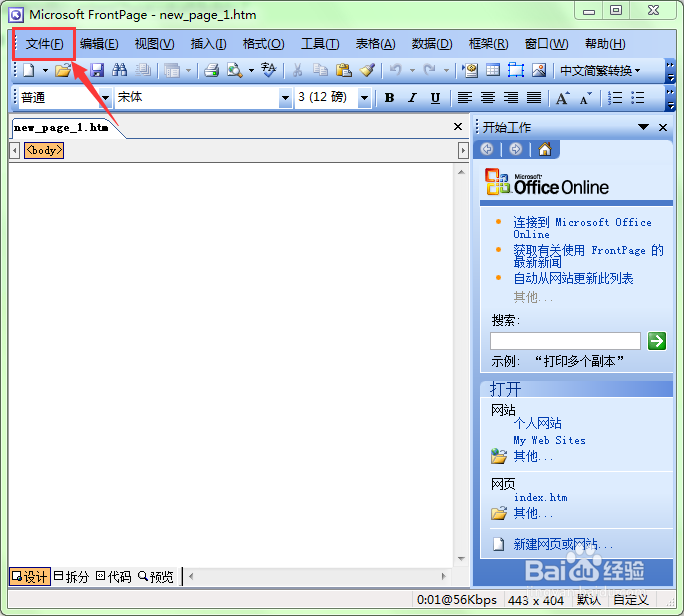684x616 pixels.
Task: Click the Insert Picture from File icon
Action: pyautogui.click(x=539, y=70)
